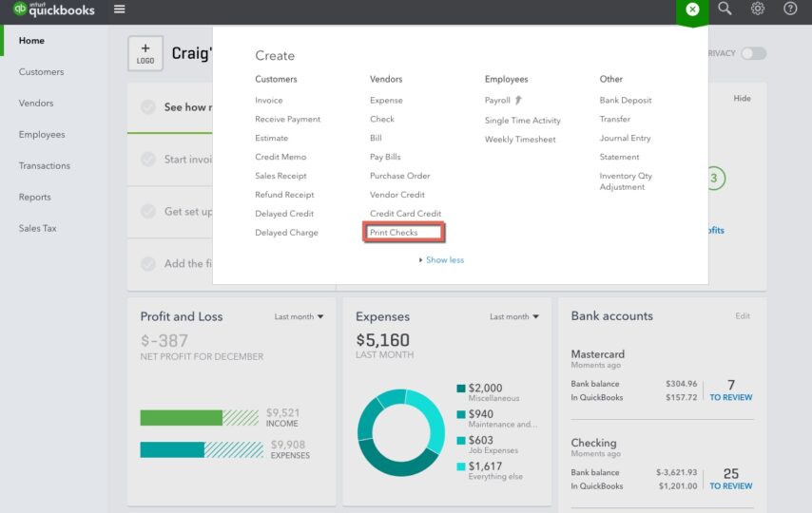The height and width of the screenshot is (513, 812).
Task: Create a Refund Receipt
Action: point(284,195)
